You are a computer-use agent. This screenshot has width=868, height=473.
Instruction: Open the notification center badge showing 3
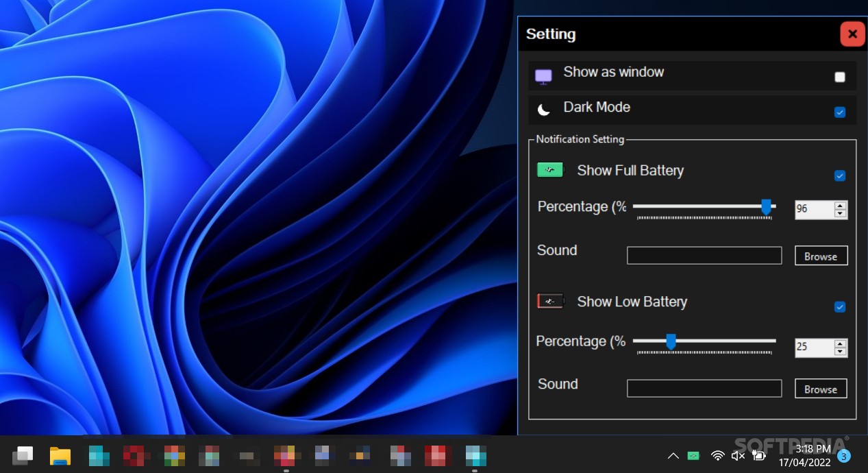tap(844, 456)
